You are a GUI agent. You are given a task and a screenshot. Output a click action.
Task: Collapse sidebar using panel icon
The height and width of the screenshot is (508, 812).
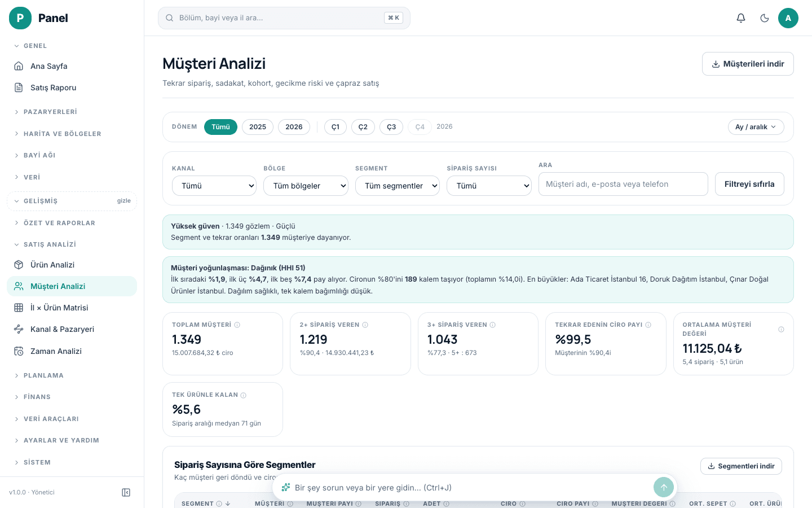click(x=126, y=492)
